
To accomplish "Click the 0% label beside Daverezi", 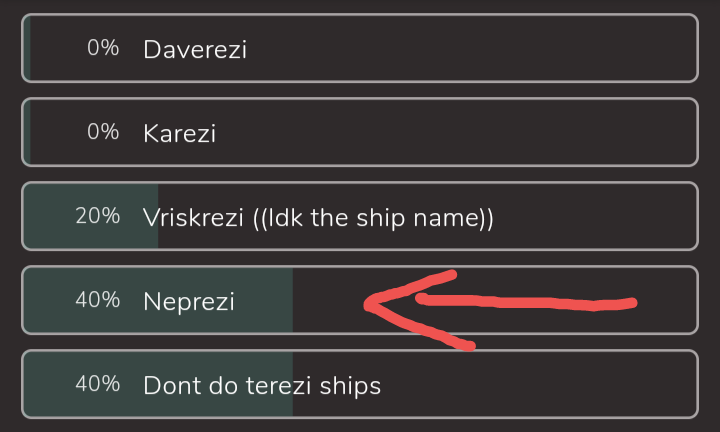I will coord(103,48).
